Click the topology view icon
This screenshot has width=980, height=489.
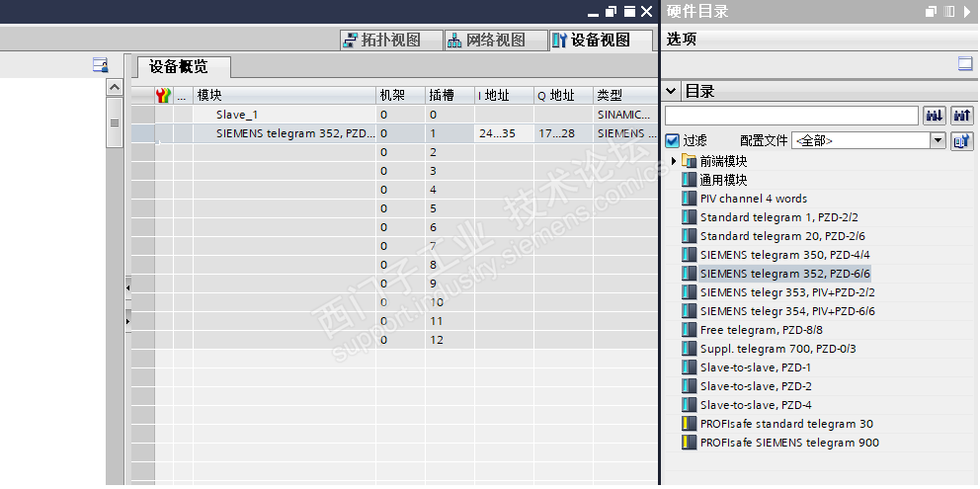click(352, 41)
